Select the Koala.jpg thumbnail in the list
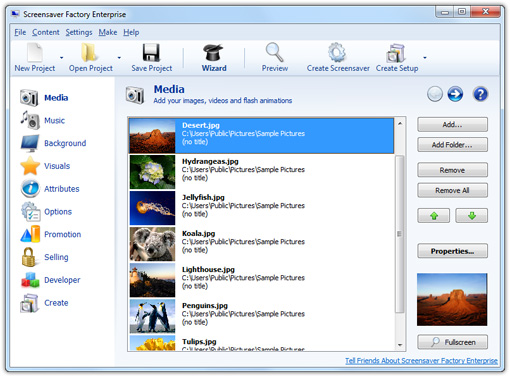Screen dimensions: 510x377 pyautogui.click(x=152, y=244)
